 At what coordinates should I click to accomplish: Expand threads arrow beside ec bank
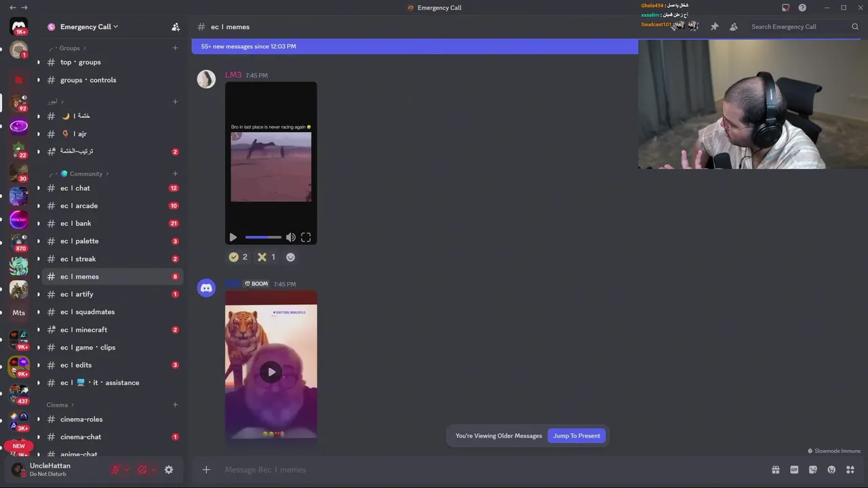pos(38,223)
